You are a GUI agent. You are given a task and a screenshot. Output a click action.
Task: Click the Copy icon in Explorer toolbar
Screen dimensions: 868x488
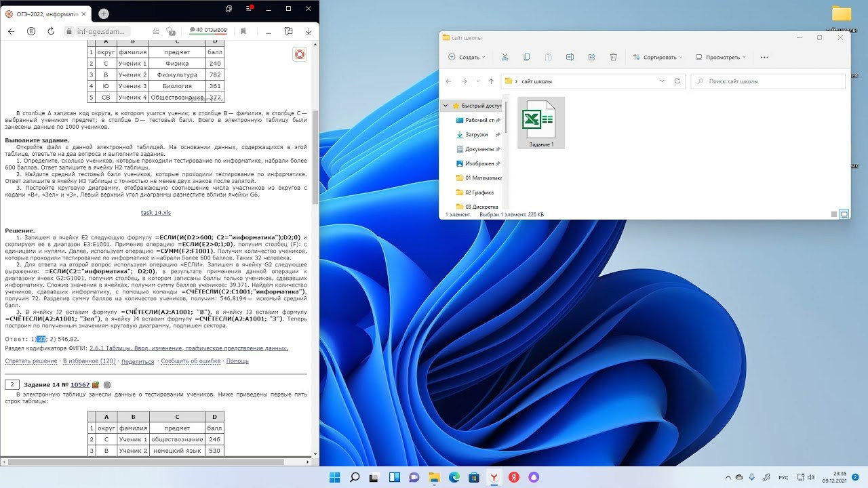tap(526, 58)
